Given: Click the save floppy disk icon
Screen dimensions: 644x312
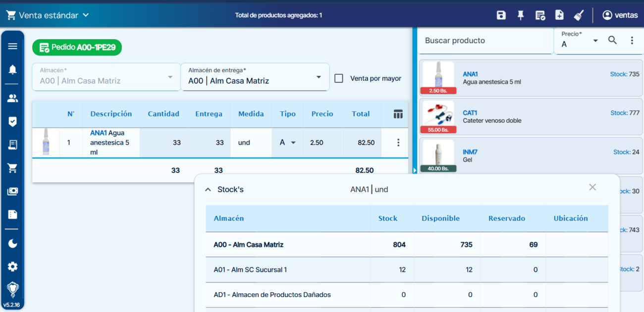Looking at the screenshot, I should tap(501, 15).
